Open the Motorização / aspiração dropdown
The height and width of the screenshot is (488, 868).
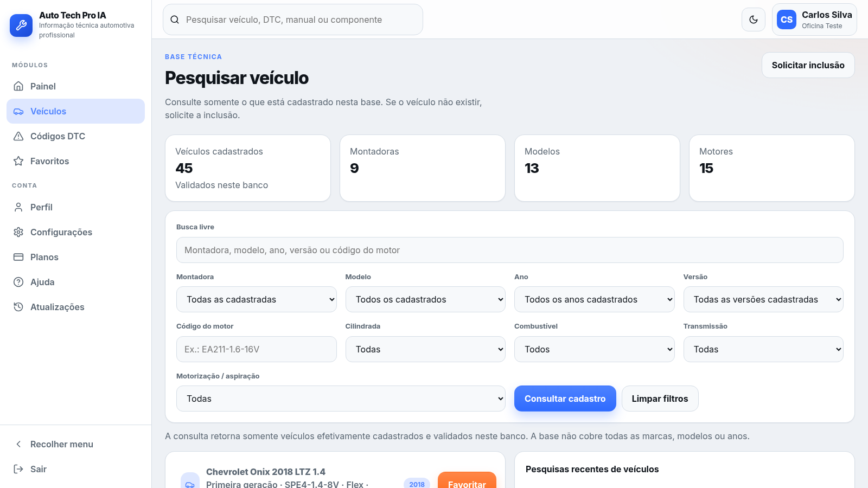(x=341, y=399)
